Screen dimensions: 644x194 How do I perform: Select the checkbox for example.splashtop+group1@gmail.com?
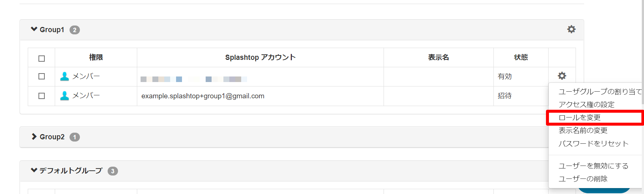[41, 96]
